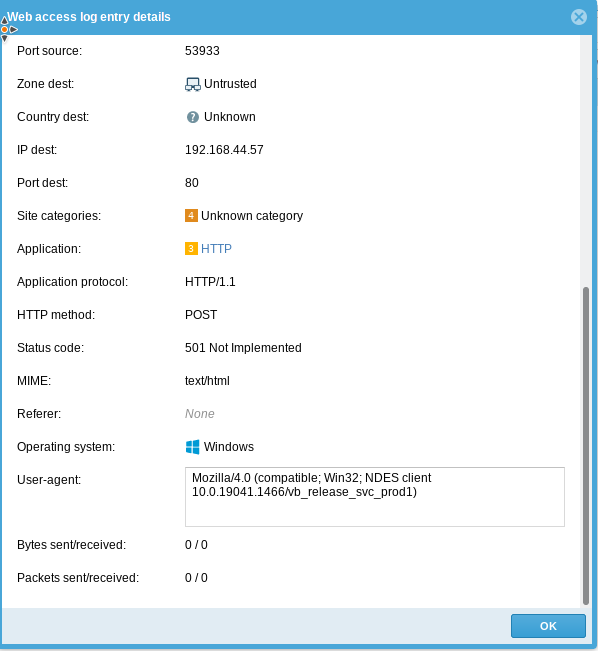The height and width of the screenshot is (651, 598).
Task: Click the orange dot marker near the title
Action: 5,29
